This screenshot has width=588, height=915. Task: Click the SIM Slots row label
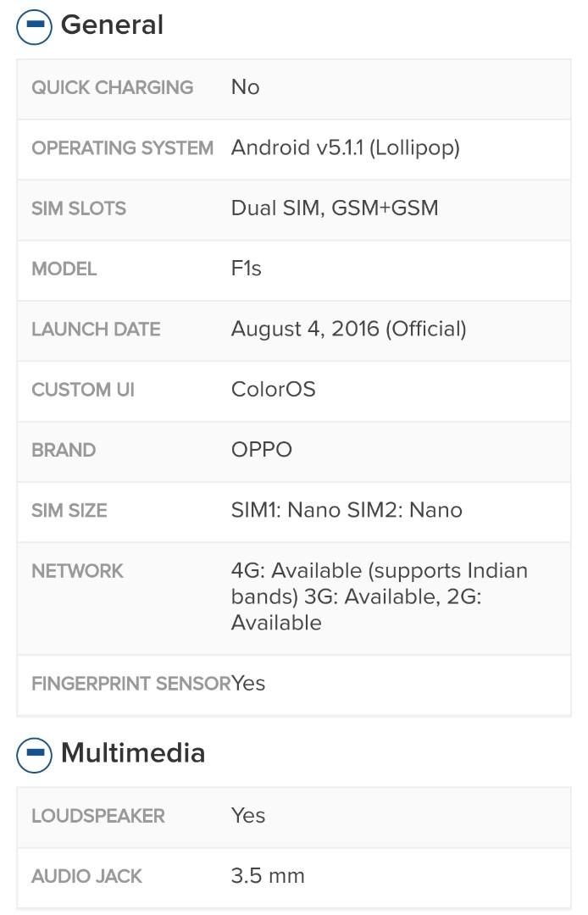[x=79, y=208]
